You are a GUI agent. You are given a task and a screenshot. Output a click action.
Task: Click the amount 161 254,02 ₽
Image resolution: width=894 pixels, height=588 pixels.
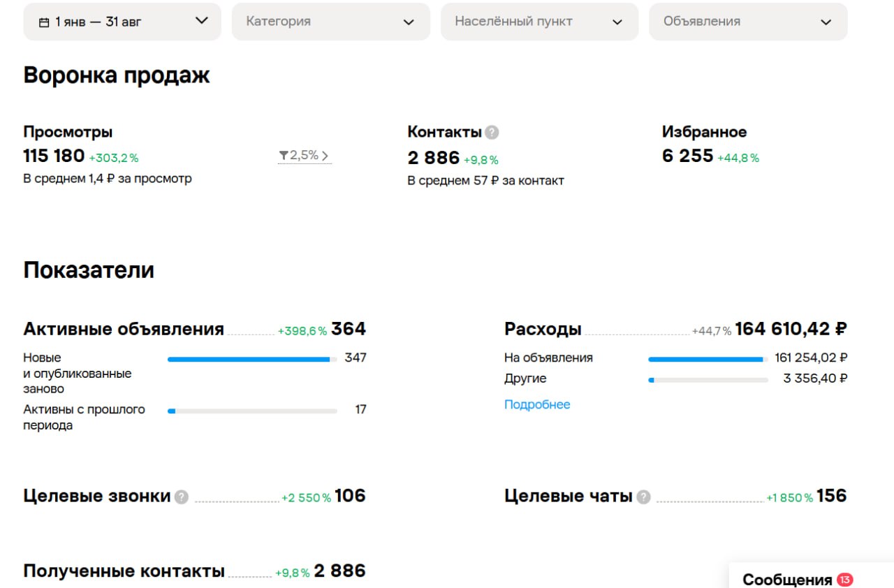click(x=812, y=358)
